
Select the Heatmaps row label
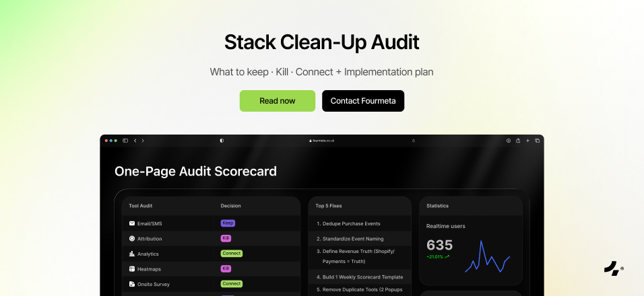coord(149,269)
